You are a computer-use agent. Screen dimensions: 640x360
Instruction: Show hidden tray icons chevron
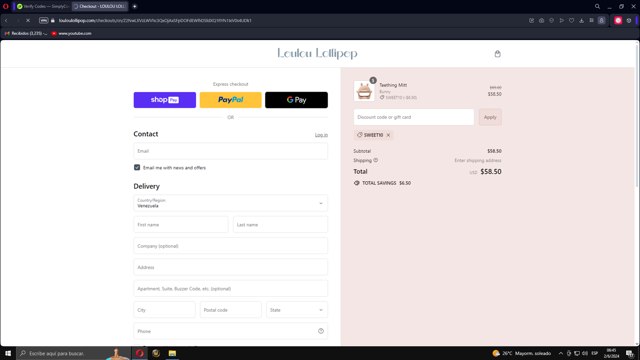click(560, 353)
